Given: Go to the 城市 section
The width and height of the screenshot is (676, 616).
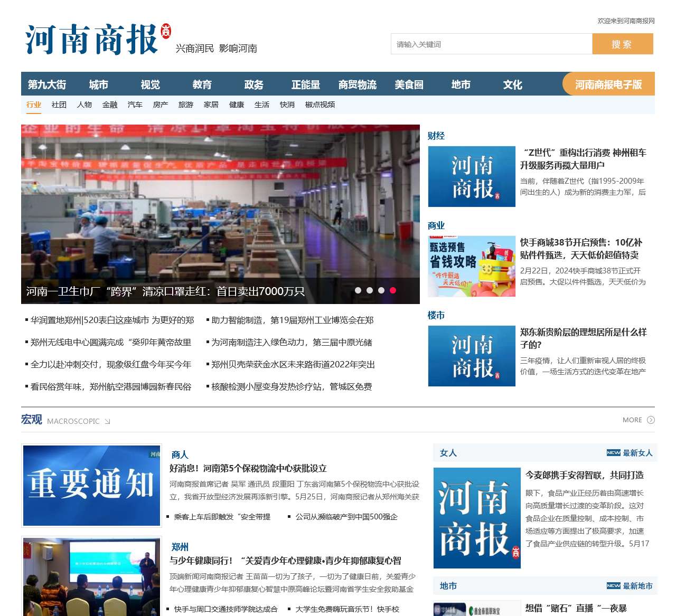Looking at the screenshot, I should [x=99, y=84].
